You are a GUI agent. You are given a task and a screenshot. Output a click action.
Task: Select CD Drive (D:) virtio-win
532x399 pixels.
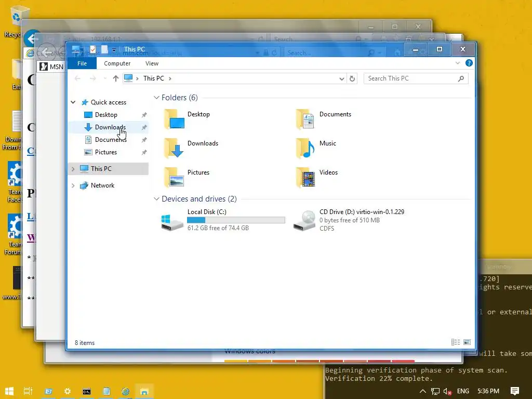tap(349, 220)
